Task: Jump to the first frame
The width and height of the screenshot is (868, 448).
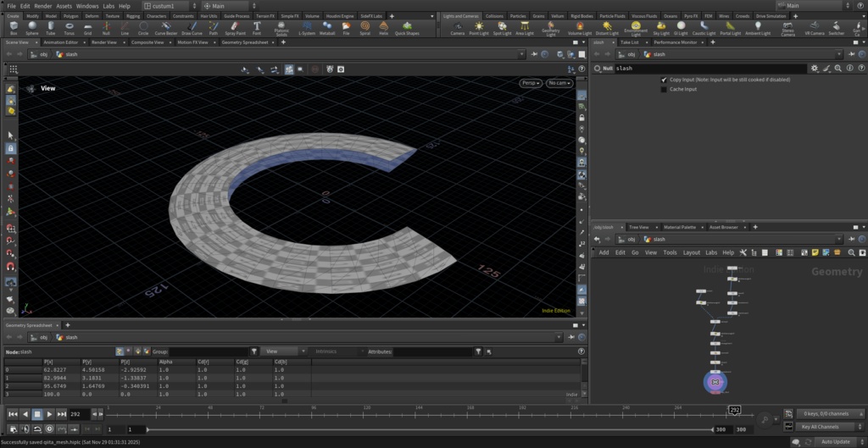Action: [x=13, y=414]
